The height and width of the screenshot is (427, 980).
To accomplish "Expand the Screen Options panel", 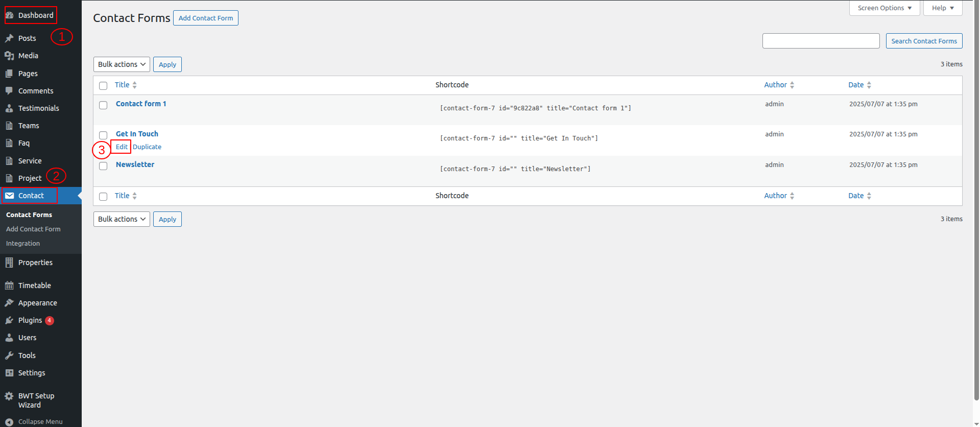I will point(884,8).
